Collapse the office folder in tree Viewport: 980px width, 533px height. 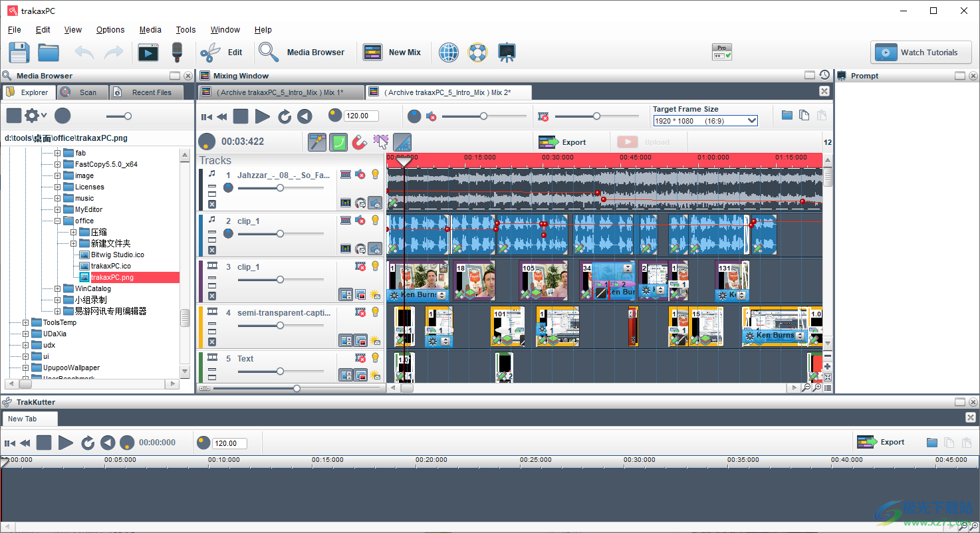[x=57, y=221]
